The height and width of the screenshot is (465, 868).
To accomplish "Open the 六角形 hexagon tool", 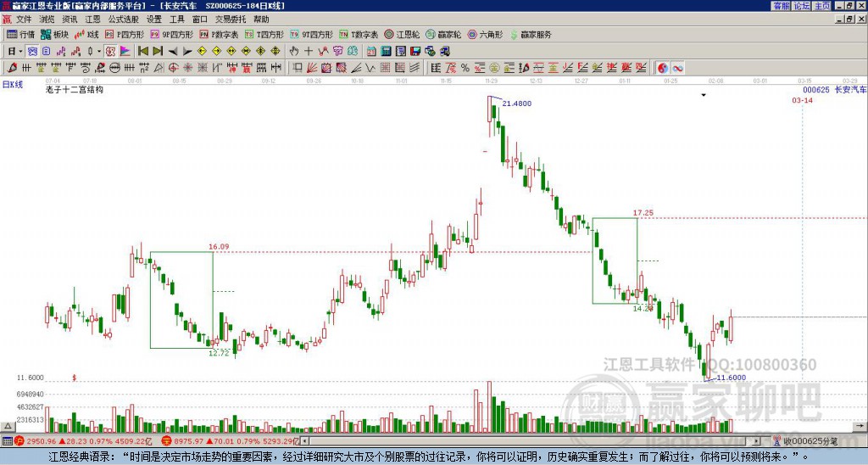I will coord(485,34).
